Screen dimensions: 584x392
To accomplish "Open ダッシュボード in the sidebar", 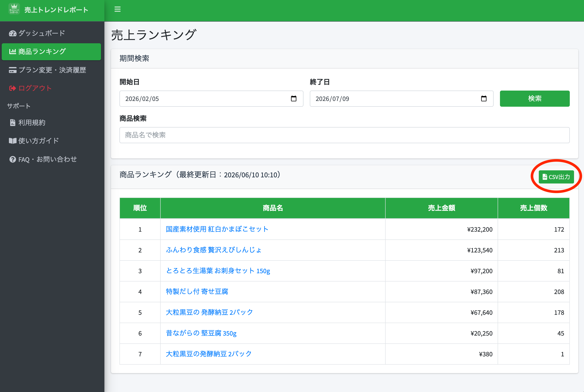I will [51, 33].
